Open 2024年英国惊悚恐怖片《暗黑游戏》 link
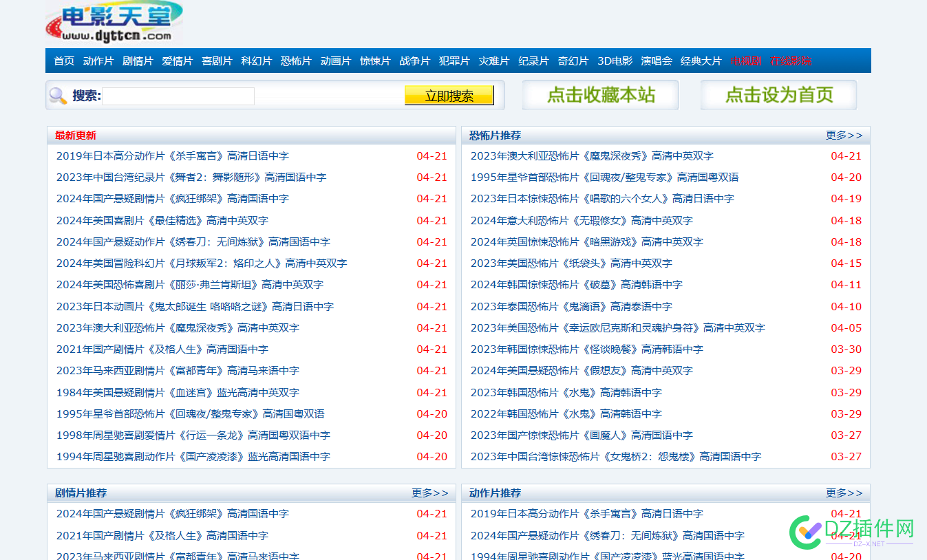This screenshot has width=927, height=560. tap(587, 242)
